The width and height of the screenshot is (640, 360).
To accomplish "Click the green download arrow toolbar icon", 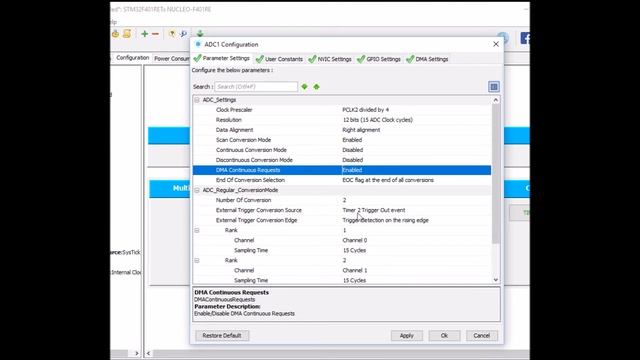I will (200, 33).
